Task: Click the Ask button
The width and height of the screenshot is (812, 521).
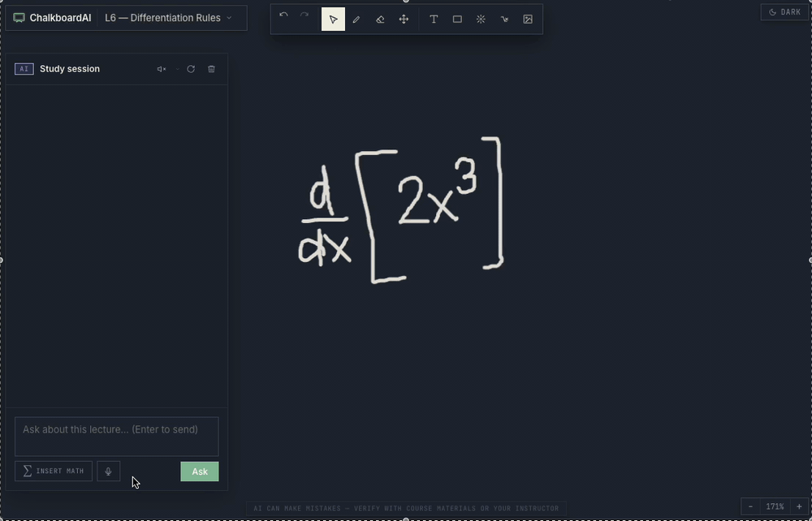Action: pos(200,471)
